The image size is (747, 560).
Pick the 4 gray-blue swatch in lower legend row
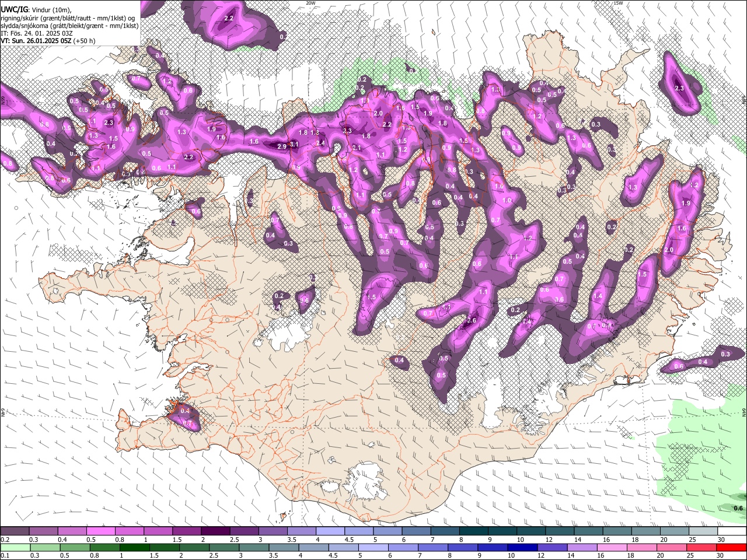[314, 548]
